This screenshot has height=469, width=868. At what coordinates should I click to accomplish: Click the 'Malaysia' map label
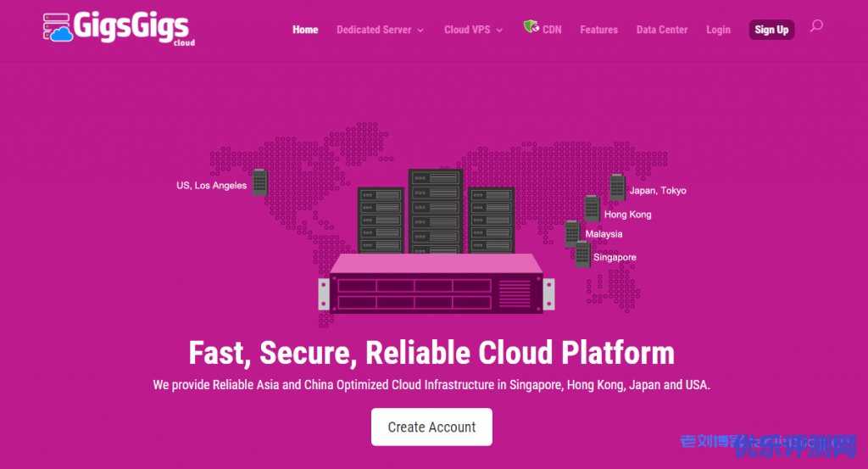tap(604, 234)
